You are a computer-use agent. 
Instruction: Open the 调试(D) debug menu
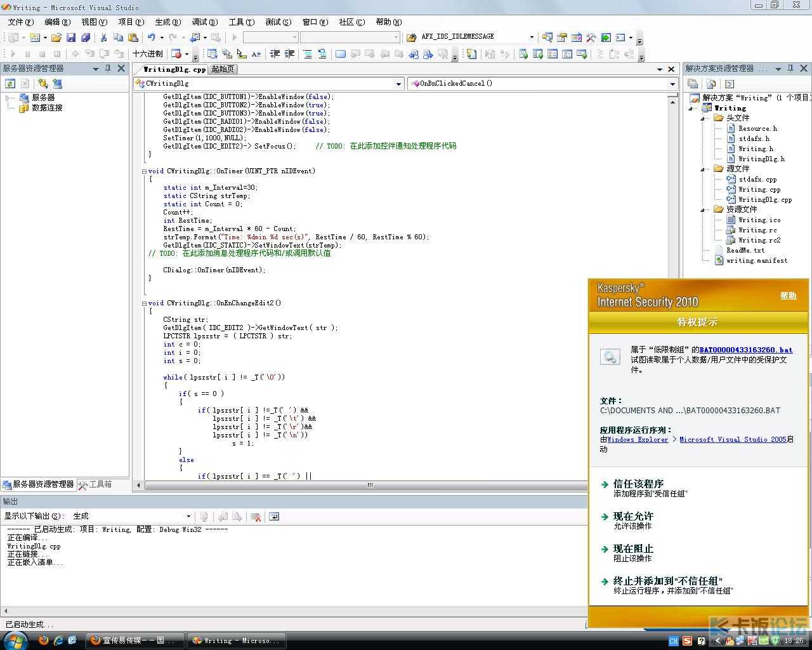coord(204,22)
